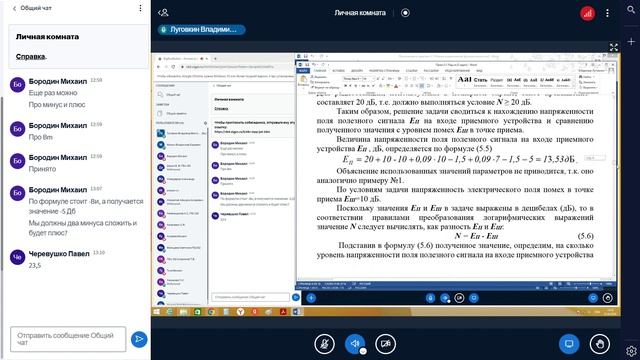Image resolution: width=640 pixels, height=360 pixels.
Task: Click message "Про минус и плюс"
Action: (x=57, y=105)
